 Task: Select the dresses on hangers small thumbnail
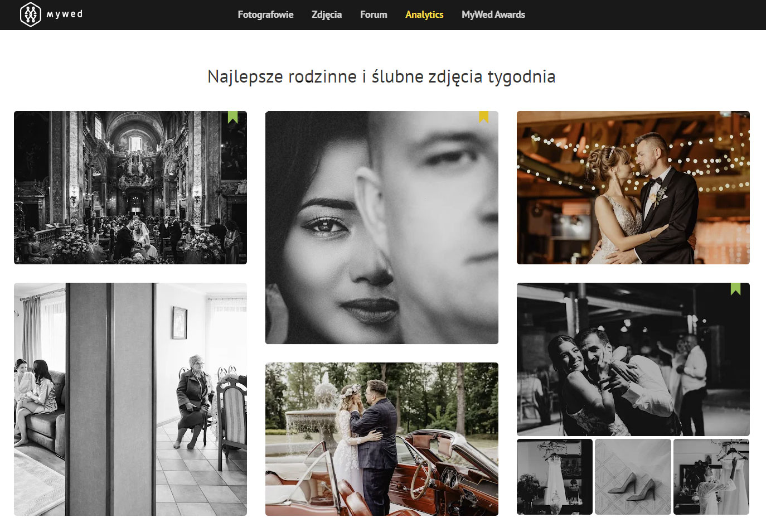tap(711, 476)
